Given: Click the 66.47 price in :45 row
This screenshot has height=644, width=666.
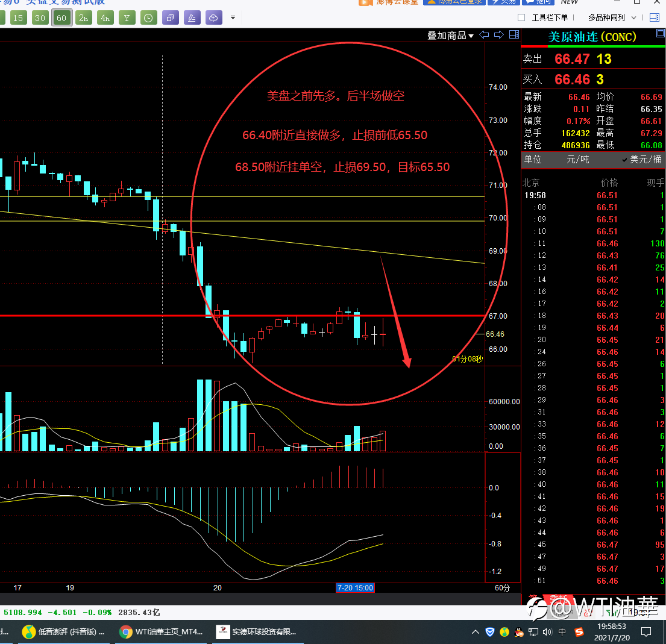Looking at the screenshot, I should 607,545.
